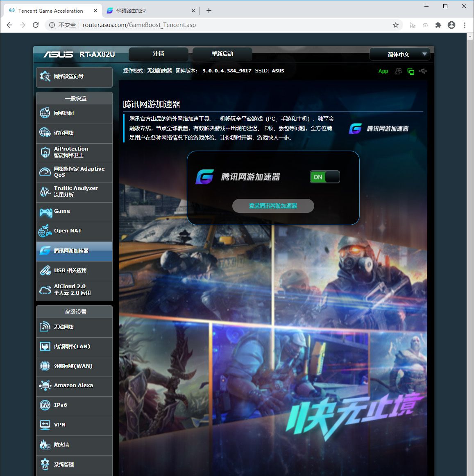Click the connected clients users icon

click(398, 71)
